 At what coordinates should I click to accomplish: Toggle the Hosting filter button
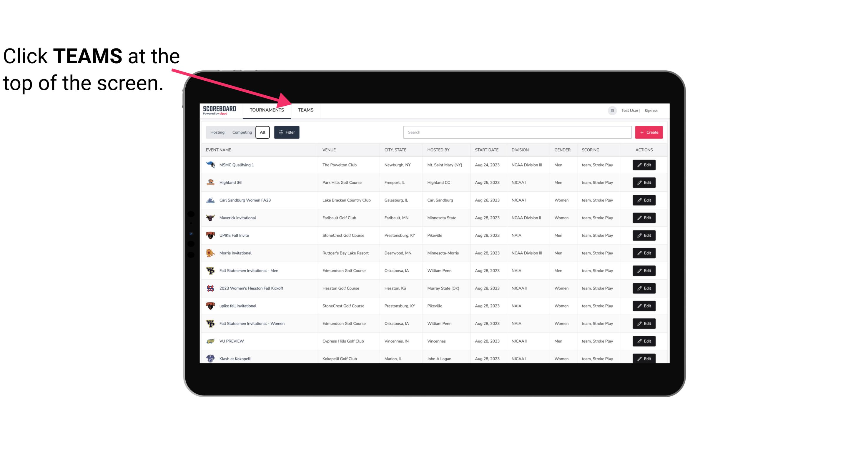(x=217, y=132)
